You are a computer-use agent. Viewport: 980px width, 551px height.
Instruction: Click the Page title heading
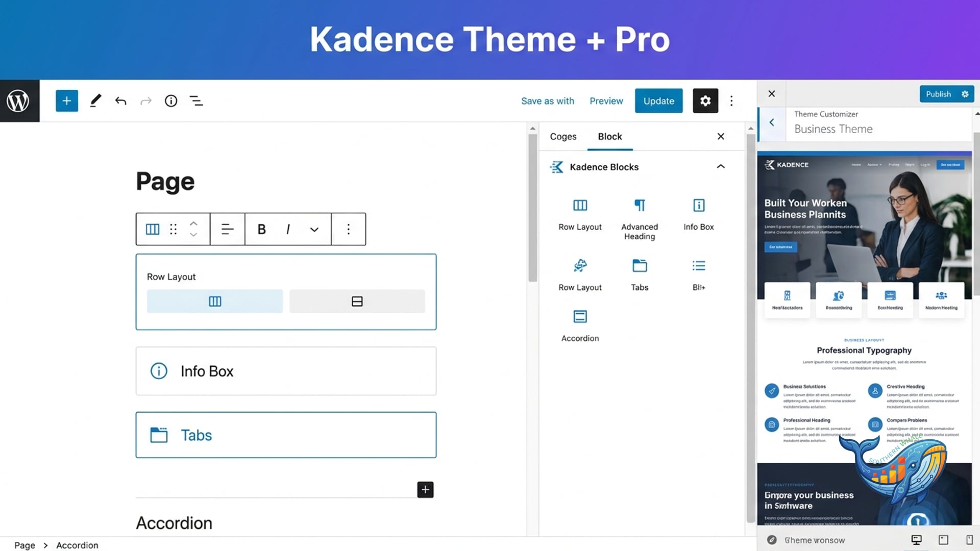tap(165, 181)
